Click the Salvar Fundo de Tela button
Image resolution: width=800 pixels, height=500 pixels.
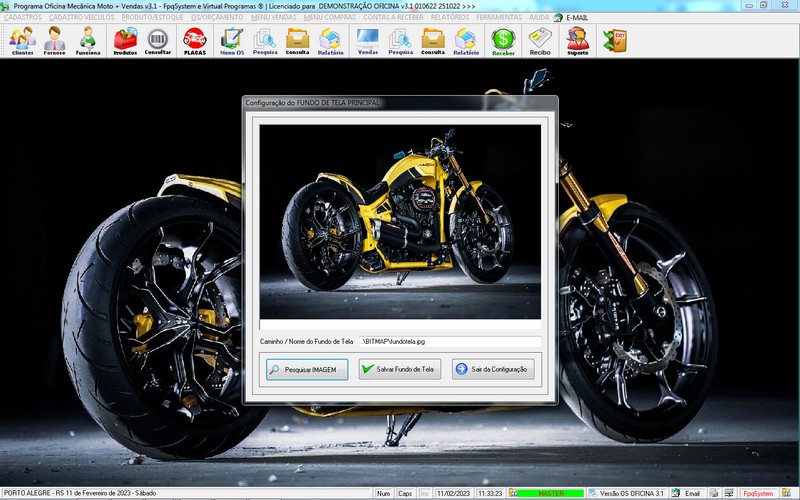pyautogui.click(x=399, y=369)
